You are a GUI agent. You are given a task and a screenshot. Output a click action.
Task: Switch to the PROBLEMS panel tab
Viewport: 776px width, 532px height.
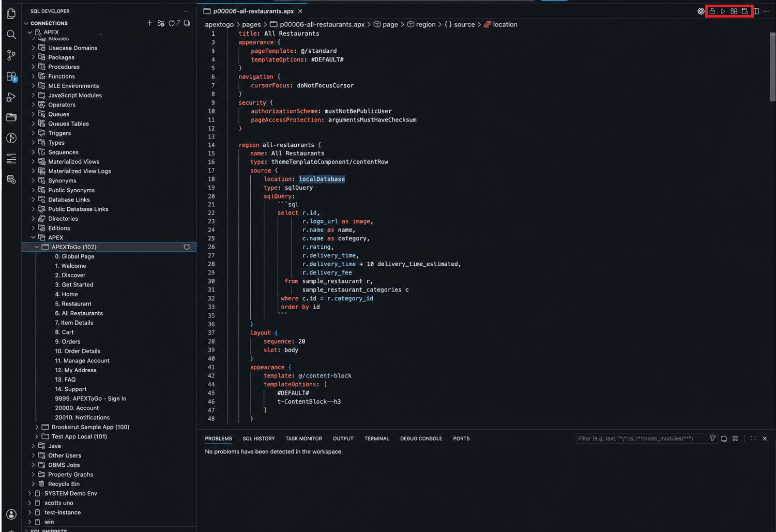(x=218, y=438)
